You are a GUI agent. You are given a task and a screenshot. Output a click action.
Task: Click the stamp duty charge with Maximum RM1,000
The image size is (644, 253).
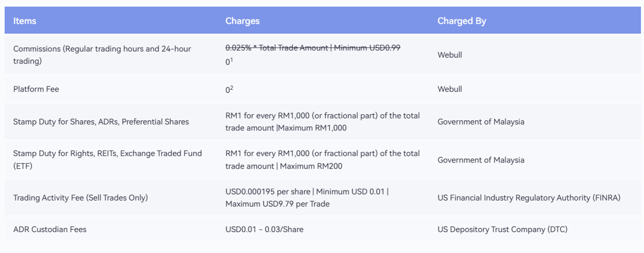tap(323, 122)
